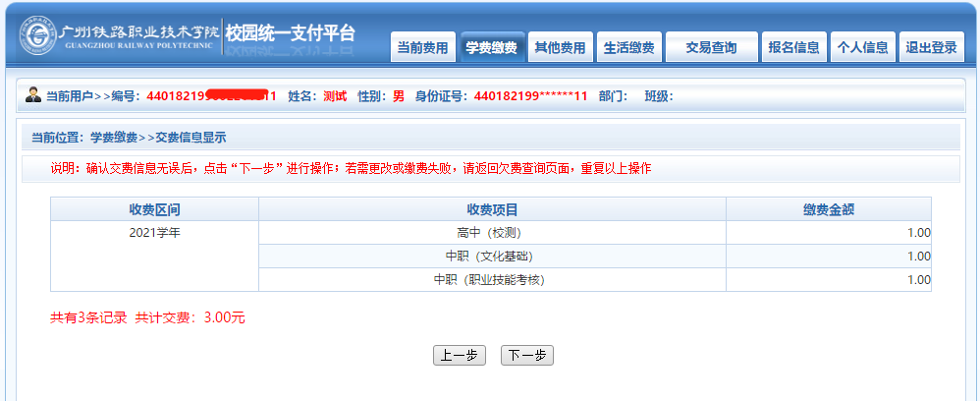Viewport: 980px width, 401px height.
Task: Switch to the 学费缴费 tab
Action: (x=491, y=47)
